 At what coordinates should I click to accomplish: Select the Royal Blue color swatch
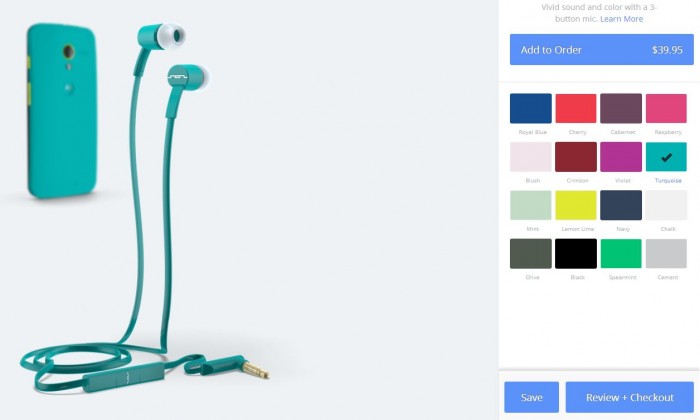tap(530, 108)
